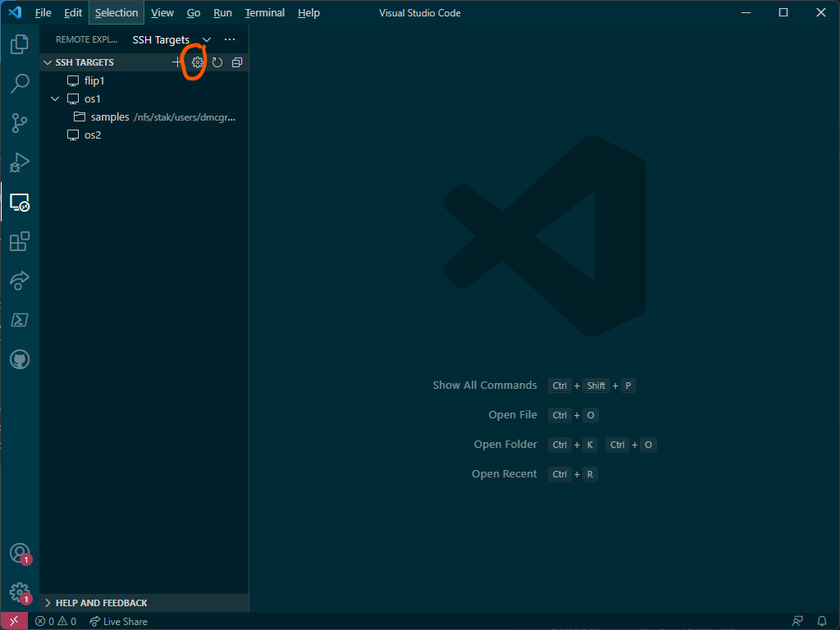840x630 pixels.
Task: Expand the HELP AND FEEDBACK section
Action: [144, 603]
